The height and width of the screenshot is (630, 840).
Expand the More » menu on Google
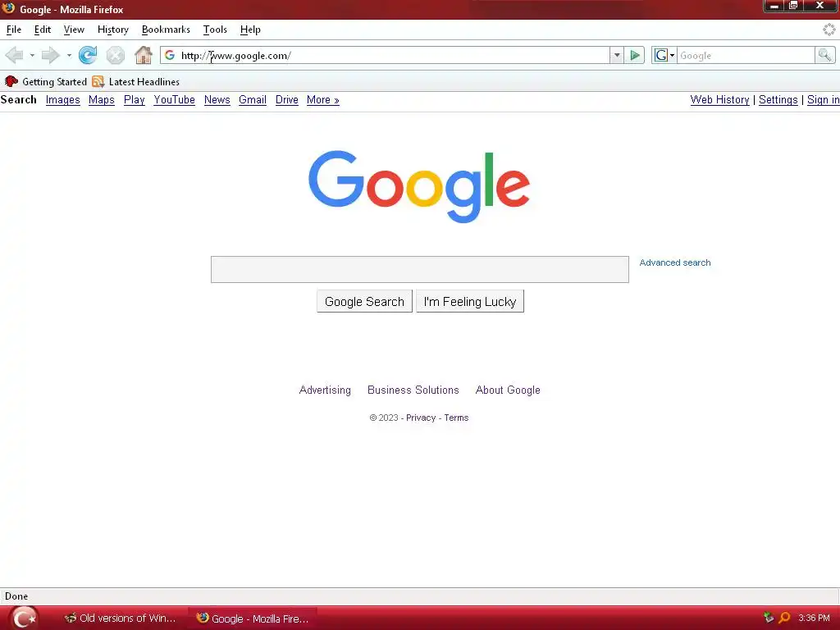point(323,99)
